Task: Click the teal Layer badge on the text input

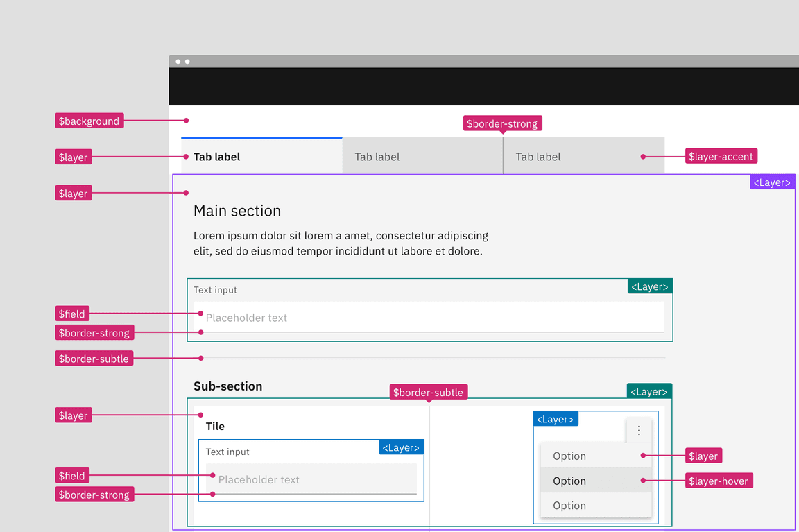Action: [649, 286]
